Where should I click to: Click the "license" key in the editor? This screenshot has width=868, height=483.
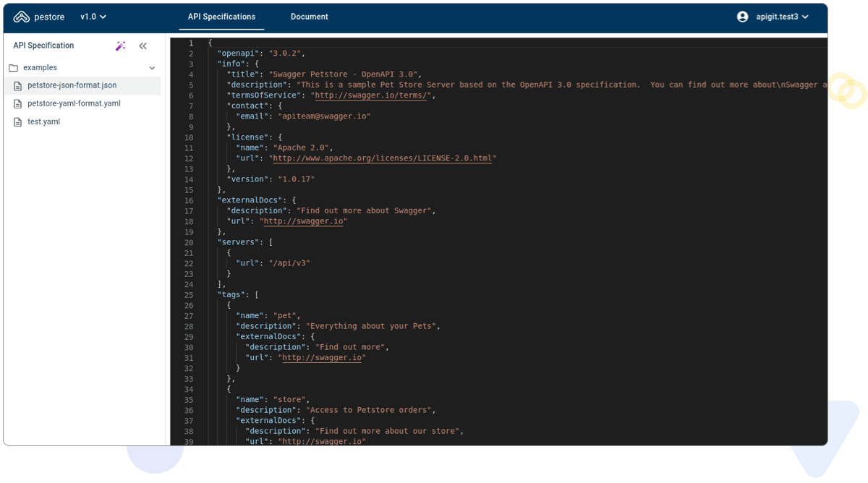247,137
